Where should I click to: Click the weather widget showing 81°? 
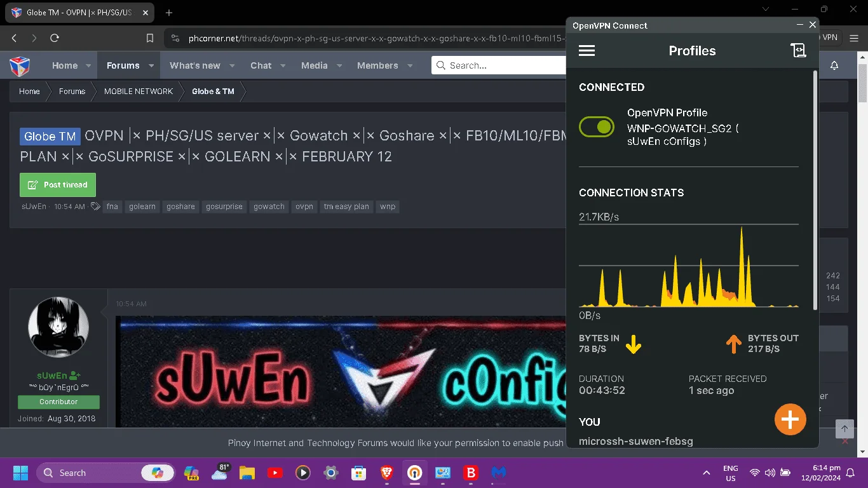pyautogui.click(x=220, y=473)
